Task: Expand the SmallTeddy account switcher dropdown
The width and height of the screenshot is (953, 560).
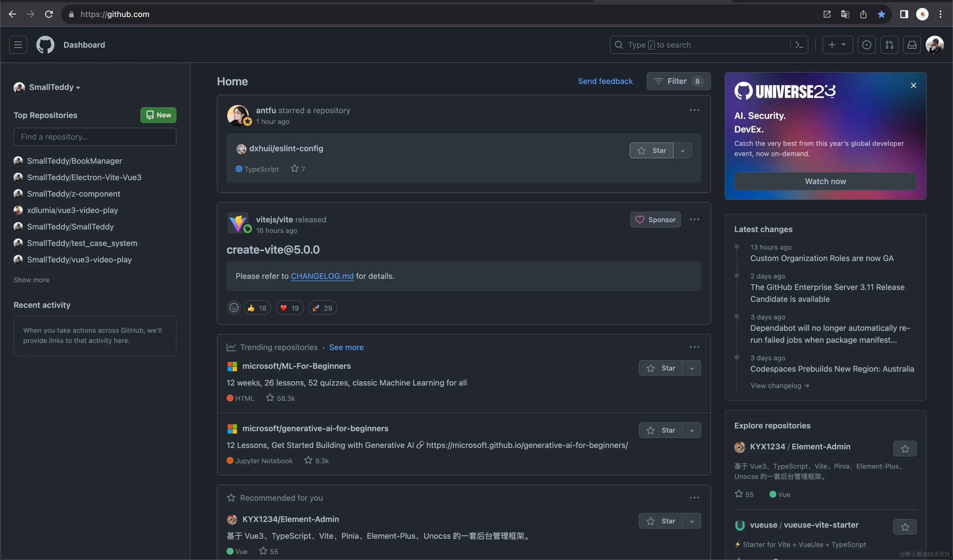Action: (47, 87)
